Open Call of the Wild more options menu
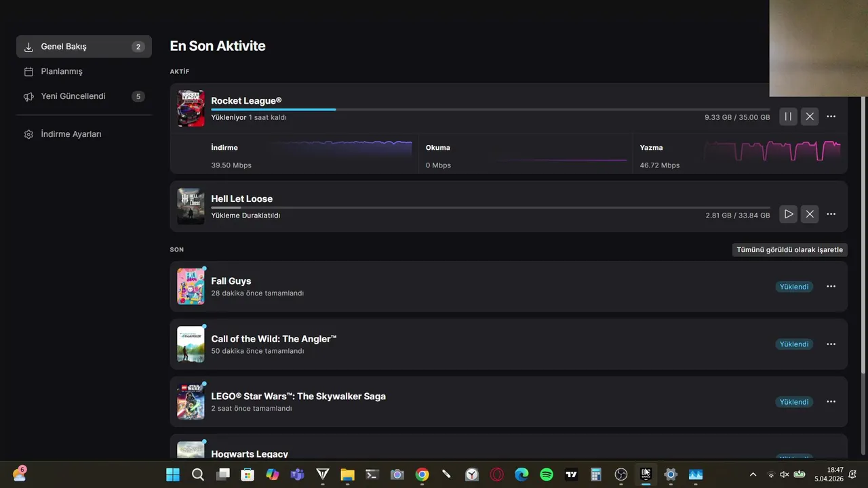The width and height of the screenshot is (868, 488). coord(831,344)
